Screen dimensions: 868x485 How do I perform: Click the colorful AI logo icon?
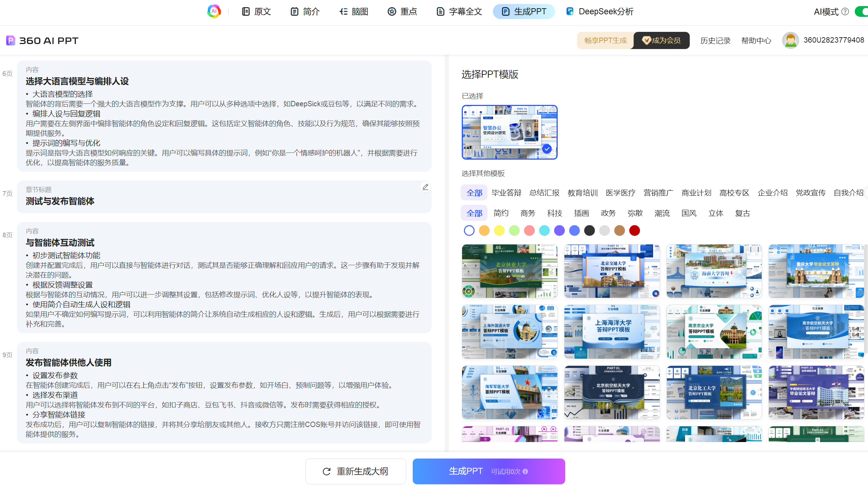[214, 11]
